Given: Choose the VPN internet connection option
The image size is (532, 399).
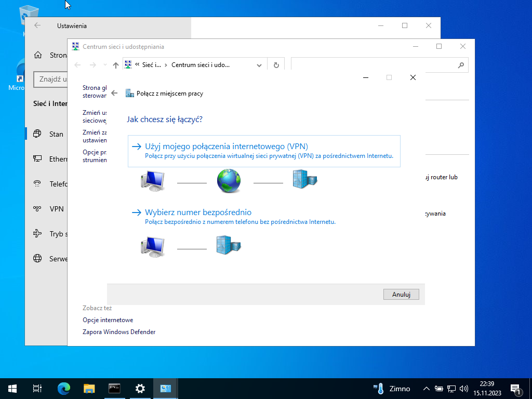Looking at the screenshot, I should [x=264, y=151].
